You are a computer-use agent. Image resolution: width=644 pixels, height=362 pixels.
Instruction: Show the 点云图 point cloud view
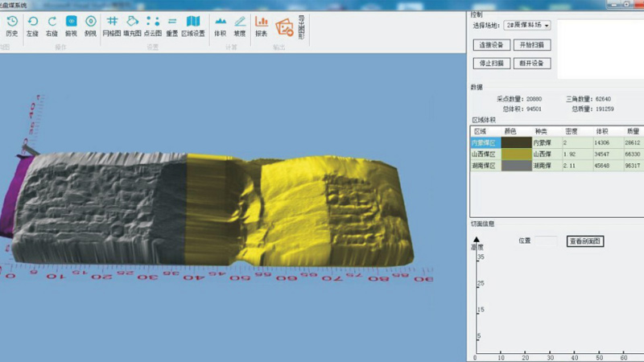[152, 26]
